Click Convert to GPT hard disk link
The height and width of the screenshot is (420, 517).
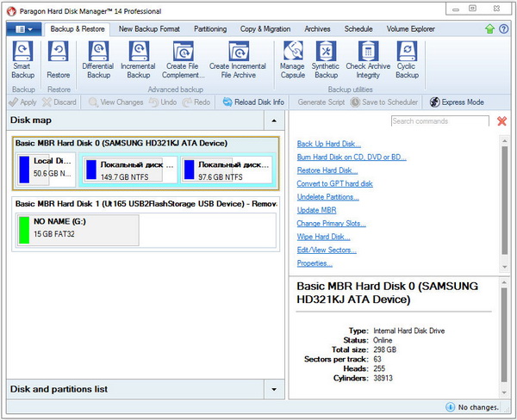point(334,183)
